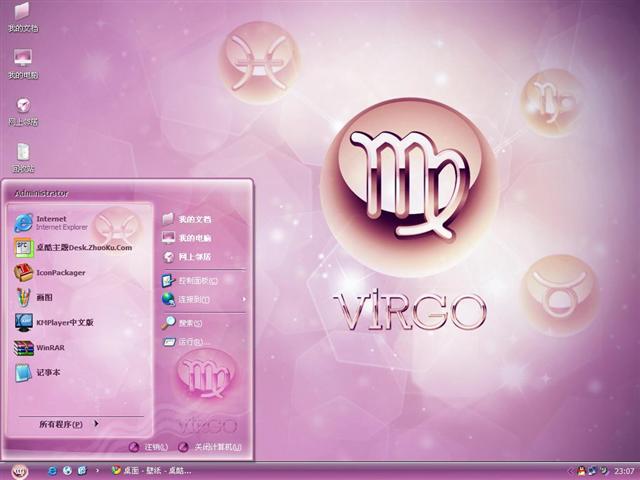The width and height of the screenshot is (640, 480).
Task: Expand the 连接到(T) submenu
Action: [193, 299]
